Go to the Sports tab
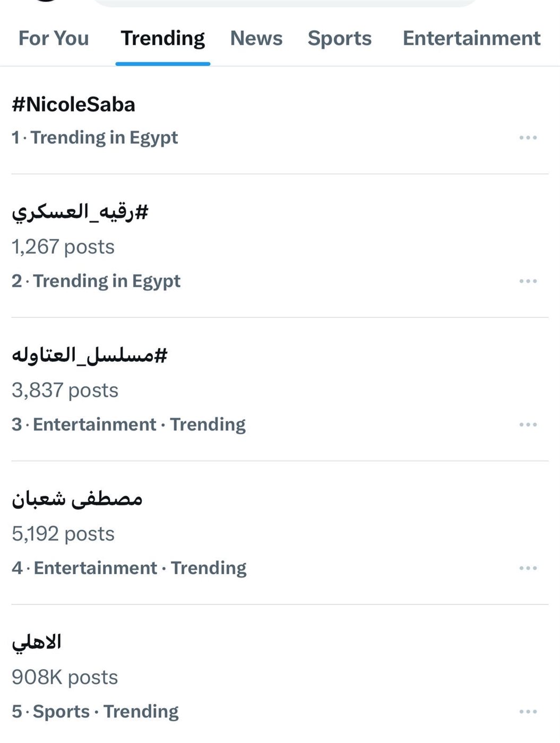560x743 pixels. (340, 38)
